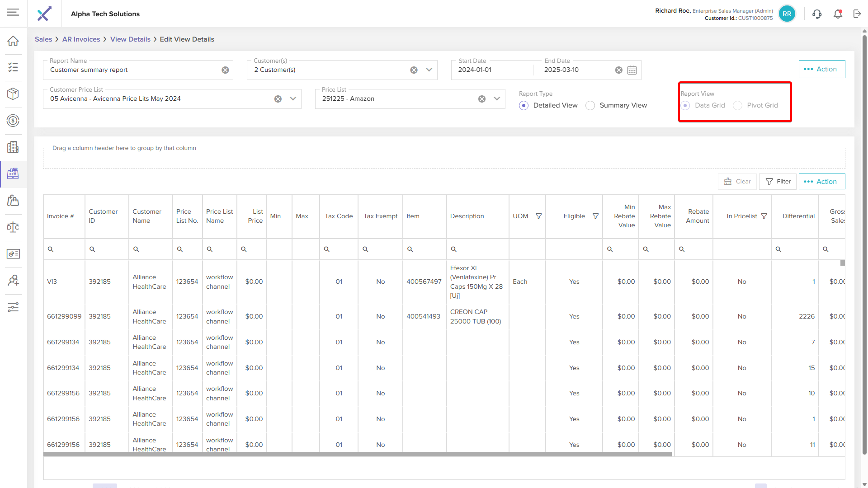Open the hamburger menu icon
This screenshot has width=868, height=488.
pyautogui.click(x=13, y=12)
